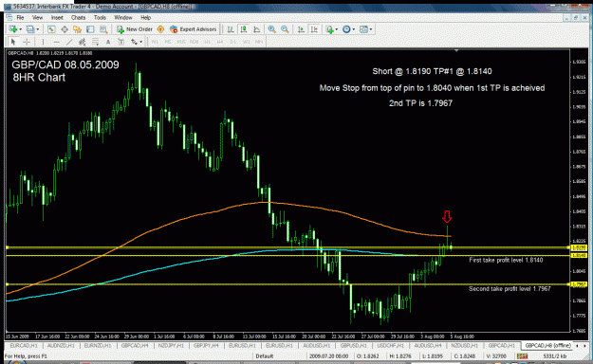Open the Tools menu
The image size is (593, 364).
tap(100, 18)
